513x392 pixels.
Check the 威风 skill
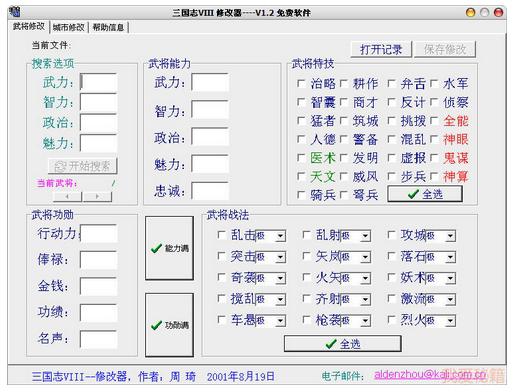[x=344, y=176]
